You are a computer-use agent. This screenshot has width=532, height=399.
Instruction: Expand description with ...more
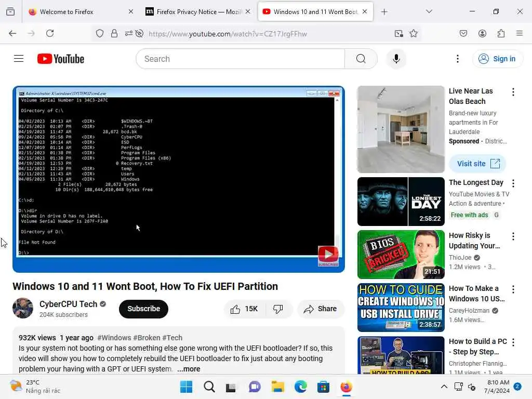point(189,369)
